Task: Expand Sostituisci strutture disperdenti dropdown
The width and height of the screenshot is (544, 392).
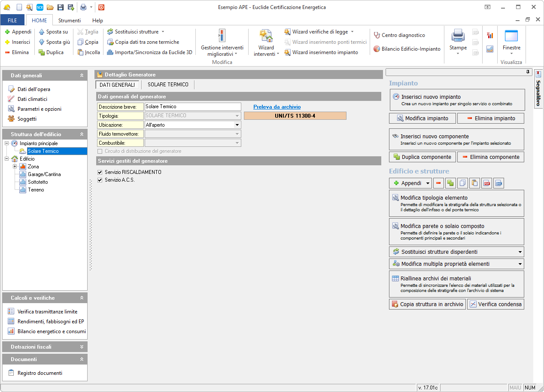Action: (x=520, y=252)
